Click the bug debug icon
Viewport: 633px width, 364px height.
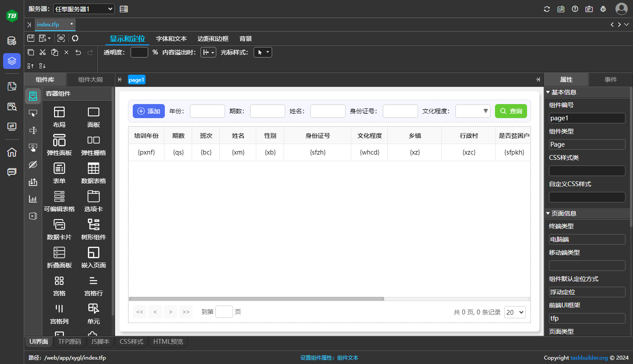pyautogui.click(x=603, y=9)
